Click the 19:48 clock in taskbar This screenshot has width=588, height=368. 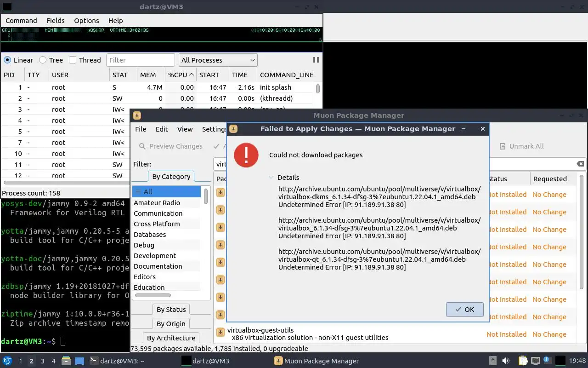(578, 361)
